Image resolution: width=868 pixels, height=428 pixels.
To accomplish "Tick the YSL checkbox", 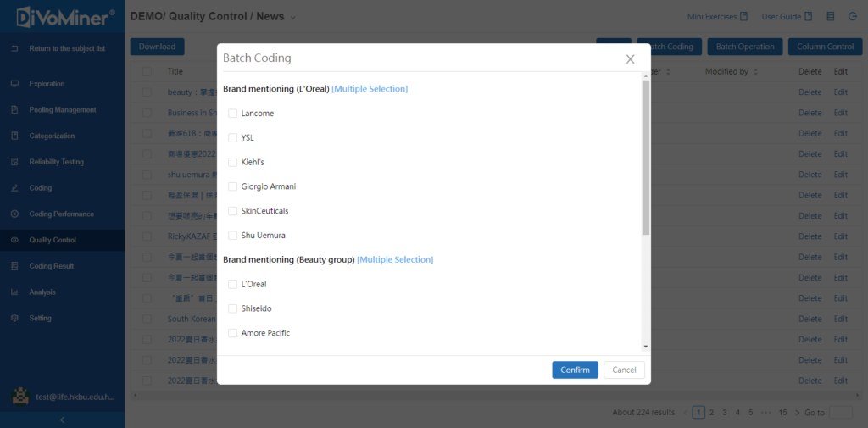I will (232, 138).
